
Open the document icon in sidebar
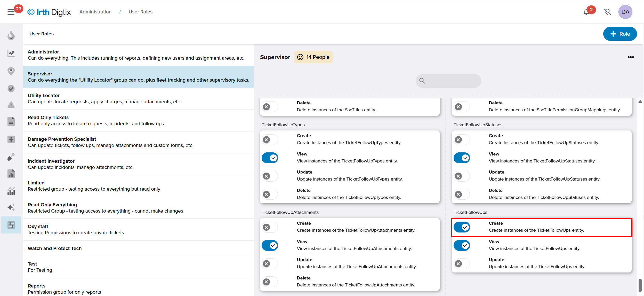tap(11, 121)
